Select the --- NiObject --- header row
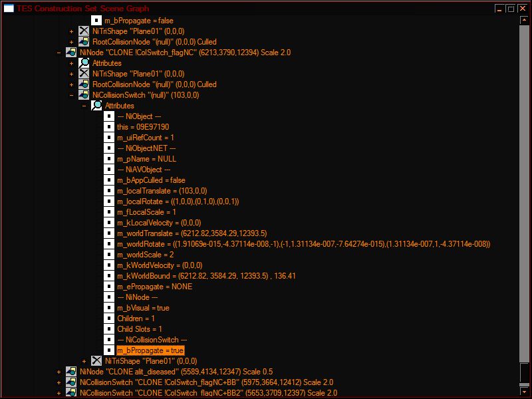 [x=139, y=116]
